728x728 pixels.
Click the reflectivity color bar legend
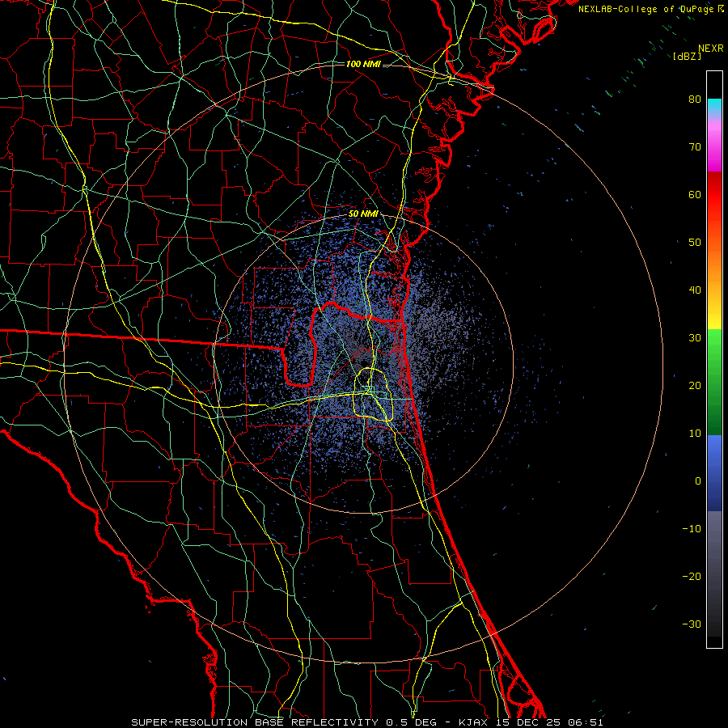coord(714,359)
